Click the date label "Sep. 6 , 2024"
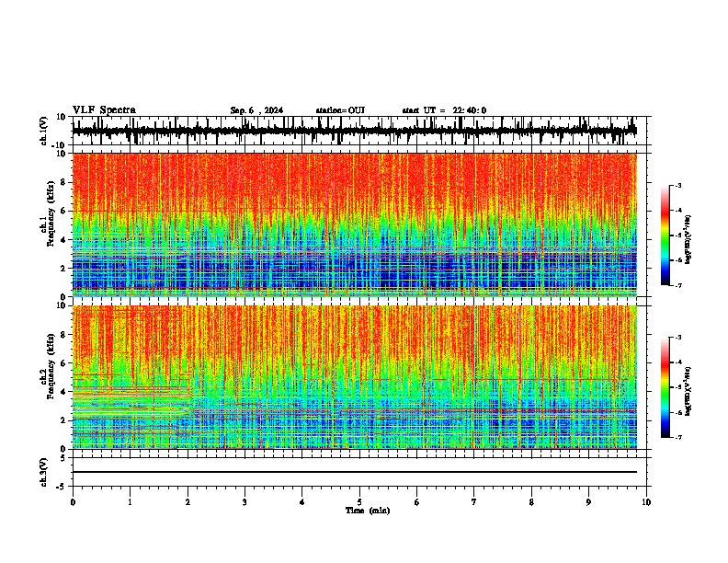Screen dimensions: 728x563 point(256,110)
